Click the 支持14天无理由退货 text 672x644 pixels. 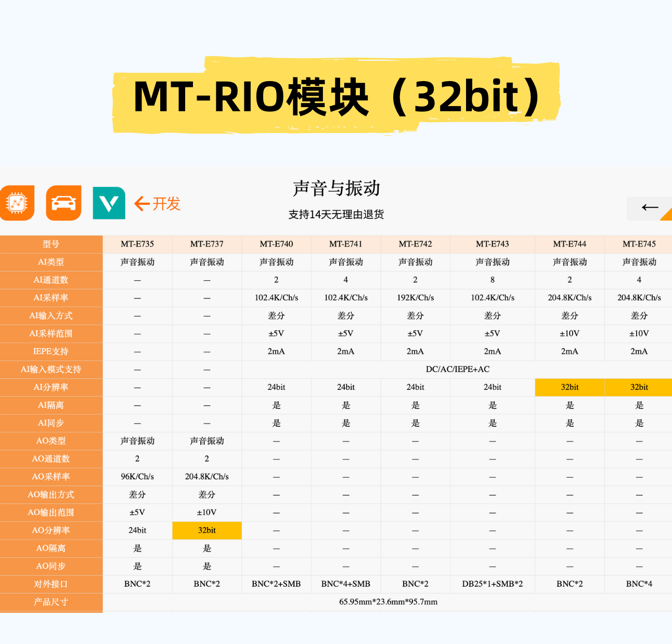coord(336,214)
